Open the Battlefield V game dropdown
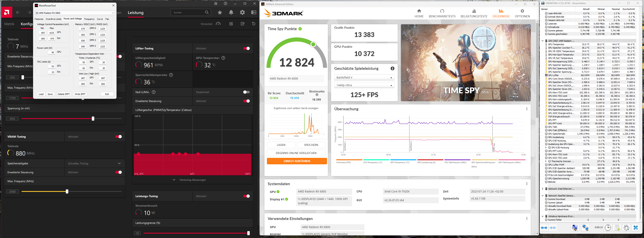Image resolution: width=644 pixels, height=238 pixels. coord(364,78)
